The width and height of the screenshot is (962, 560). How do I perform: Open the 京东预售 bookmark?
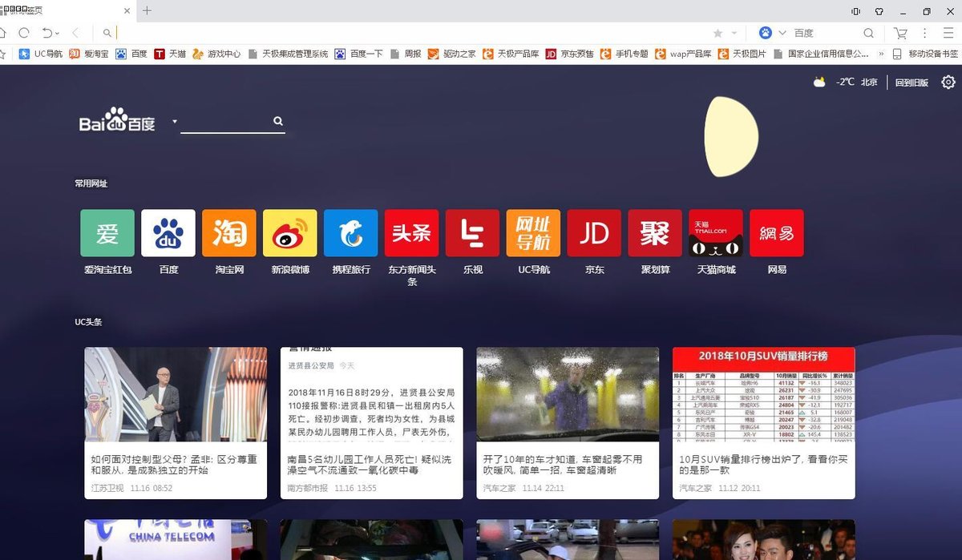(x=570, y=54)
